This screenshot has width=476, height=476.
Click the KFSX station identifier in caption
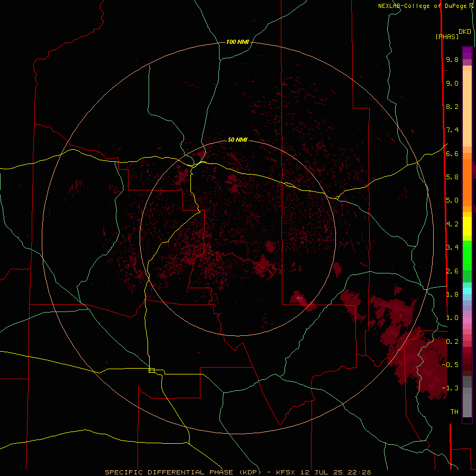click(286, 472)
